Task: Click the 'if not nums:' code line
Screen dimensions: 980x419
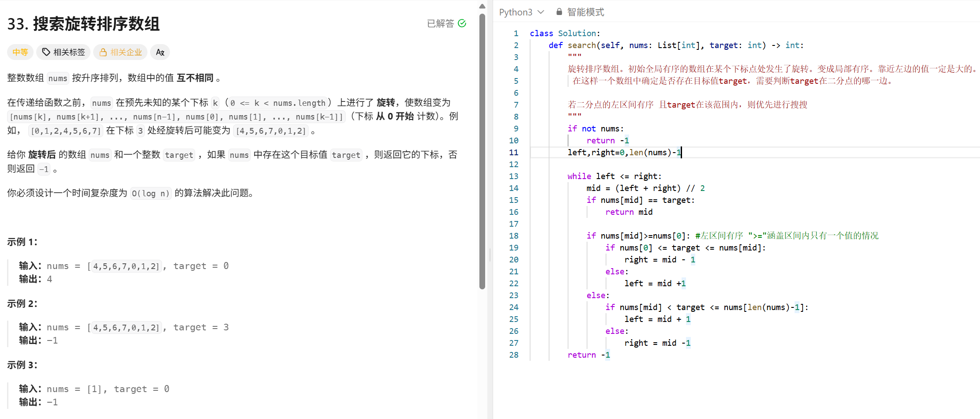Action: pyautogui.click(x=596, y=128)
